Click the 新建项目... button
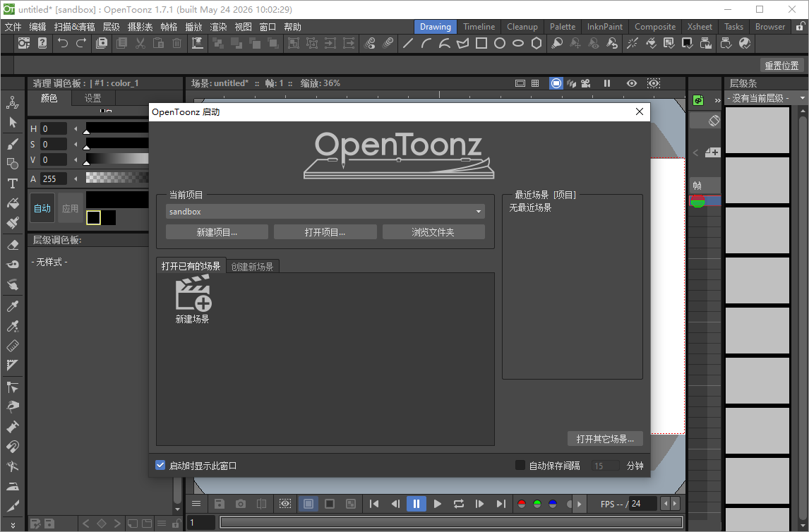809x532 pixels. (x=217, y=232)
